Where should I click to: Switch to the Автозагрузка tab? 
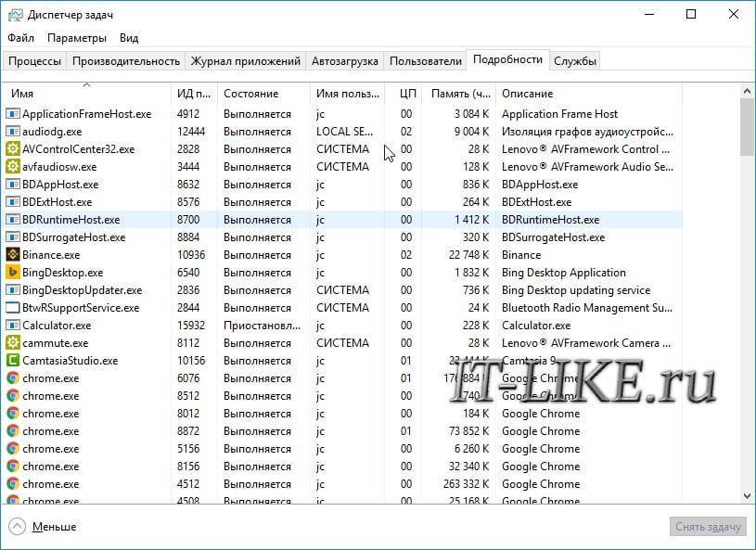[345, 61]
